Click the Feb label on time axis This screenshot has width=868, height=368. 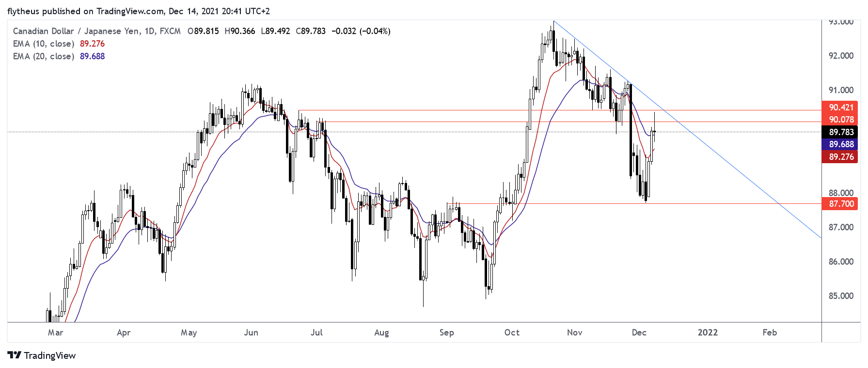tap(770, 333)
